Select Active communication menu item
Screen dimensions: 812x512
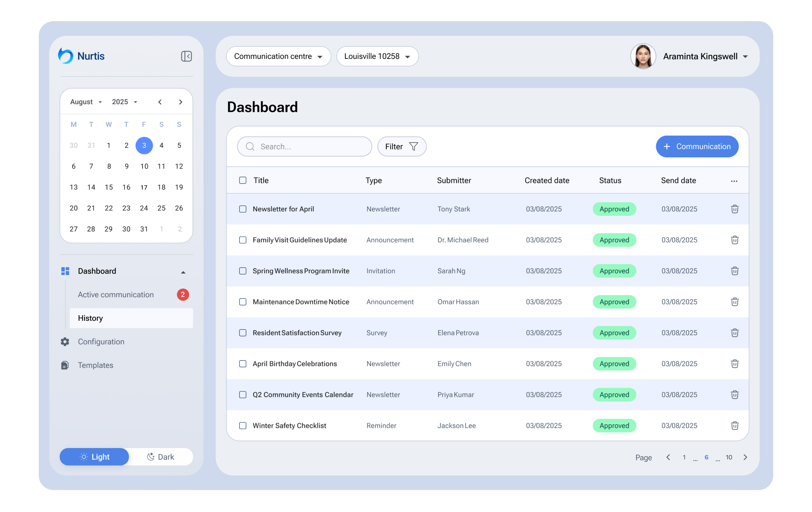pyautogui.click(x=116, y=295)
